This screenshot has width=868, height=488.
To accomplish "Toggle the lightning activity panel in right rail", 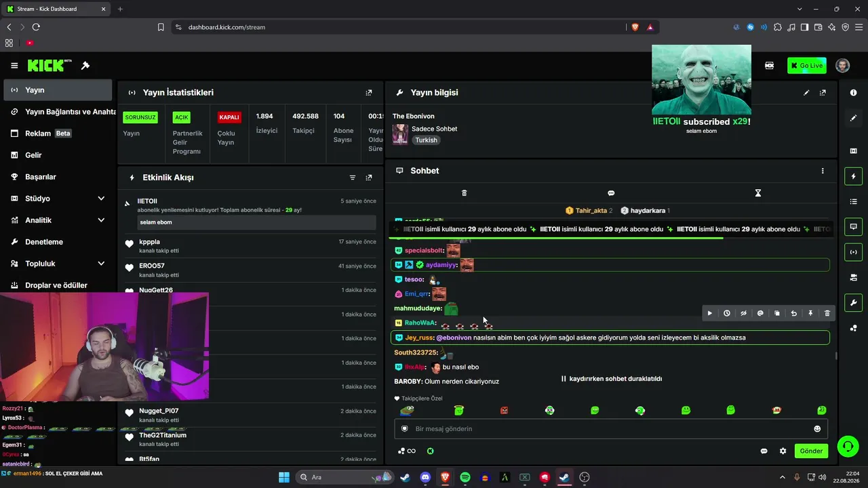I will click(x=853, y=176).
